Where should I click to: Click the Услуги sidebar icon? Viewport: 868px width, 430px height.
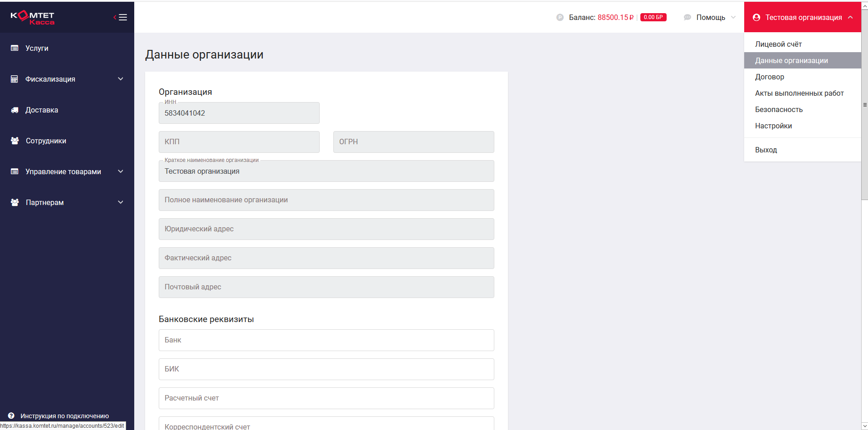15,48
